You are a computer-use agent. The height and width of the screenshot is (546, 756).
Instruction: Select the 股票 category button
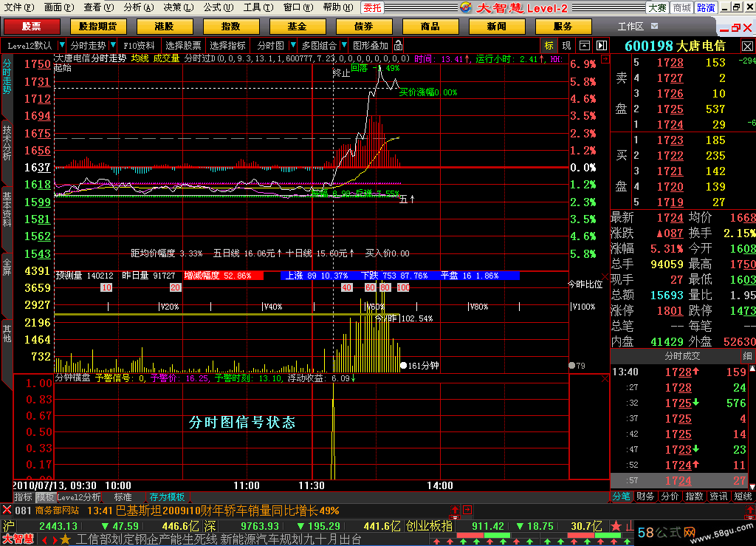click(31, 27)
